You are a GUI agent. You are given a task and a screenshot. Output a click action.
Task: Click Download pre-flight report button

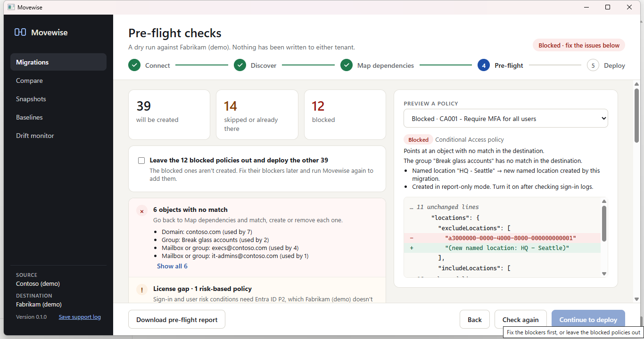coord(177,319)
